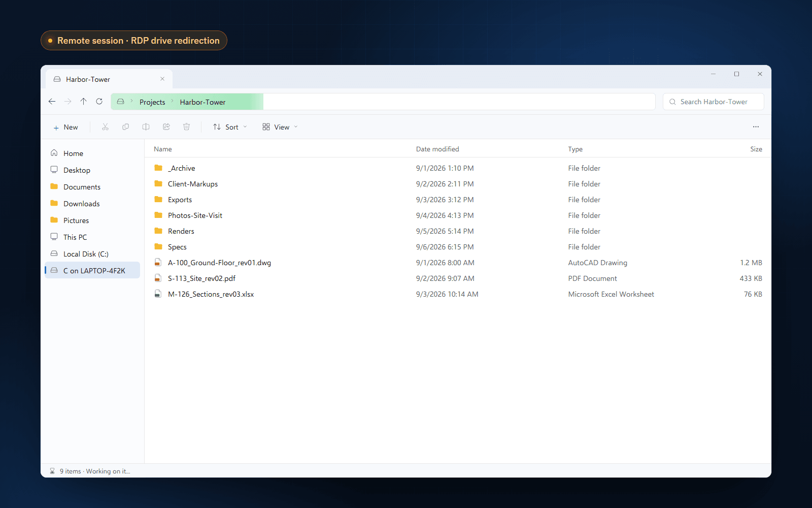Click the drive icon in the address bar
The height and width of the screenshot is (508, 812).
pos(120,102)
